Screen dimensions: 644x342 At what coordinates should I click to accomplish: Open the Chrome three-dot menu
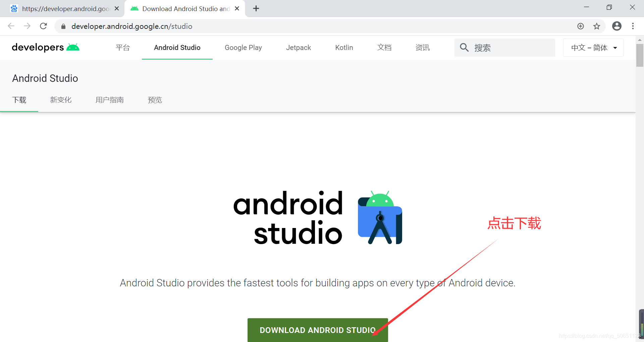pos(633,26)
